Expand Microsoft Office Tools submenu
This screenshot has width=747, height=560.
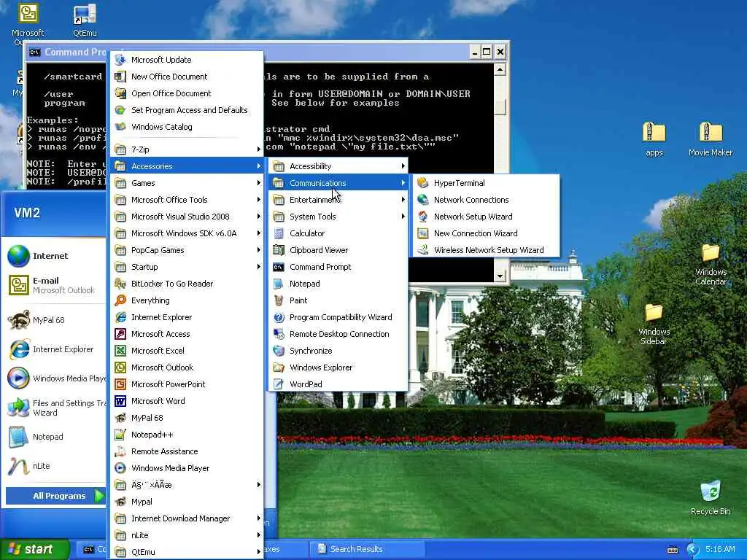point(187,200)
